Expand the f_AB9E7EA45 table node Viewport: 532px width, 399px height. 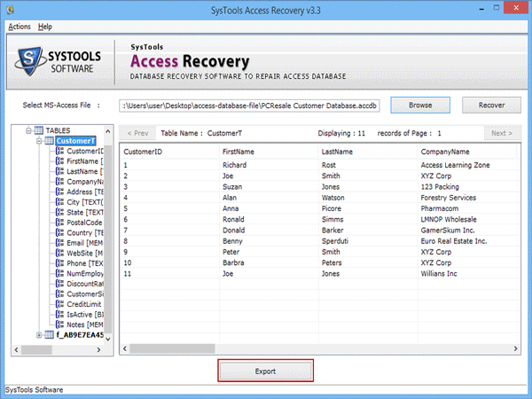[x=39, y=335]
